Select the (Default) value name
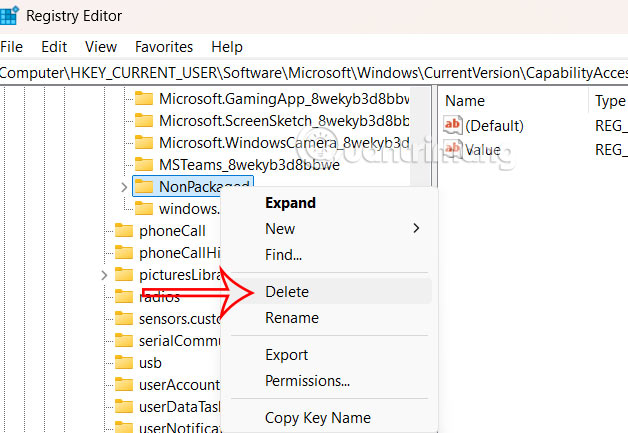The height and width of the screenshot is (433, 628). (494, 126)
